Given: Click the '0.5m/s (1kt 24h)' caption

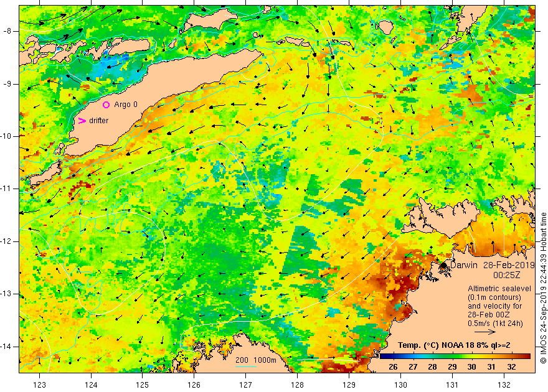Looking at the screenshot, I should [x=495, y=324].
